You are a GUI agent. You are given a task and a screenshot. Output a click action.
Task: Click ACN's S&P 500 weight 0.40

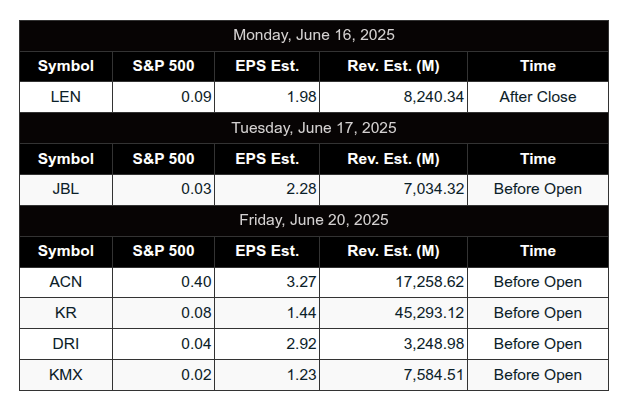click(x=196, y=282)
